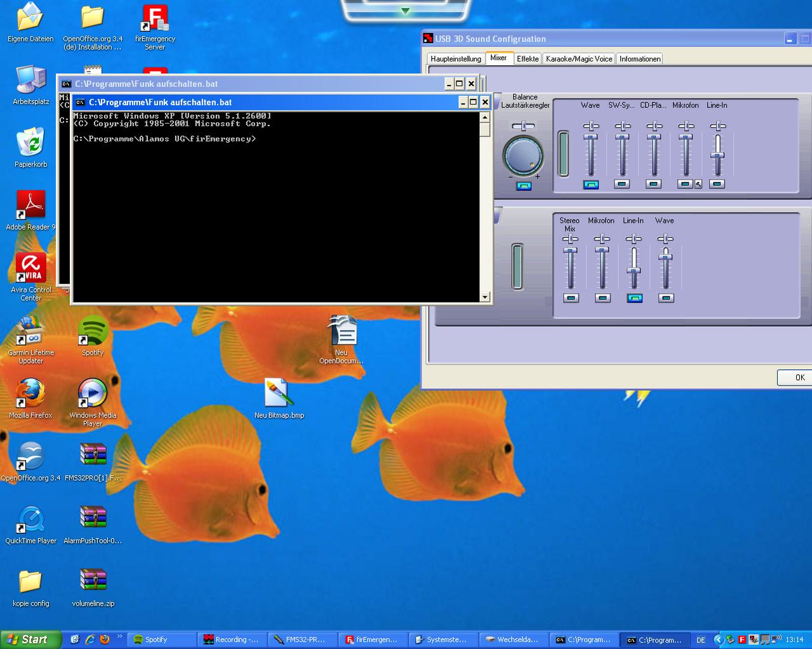Open the volumeline.zip archive icon

click(x=93, y=582)
